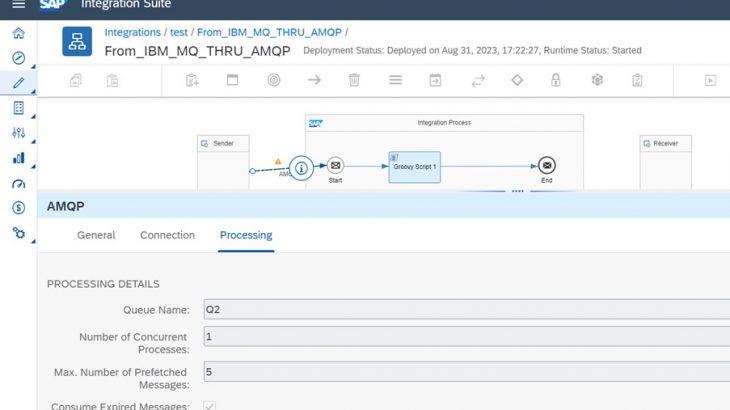Select the Sender participant box
730x410 pixels.
[x=223, y=162]
